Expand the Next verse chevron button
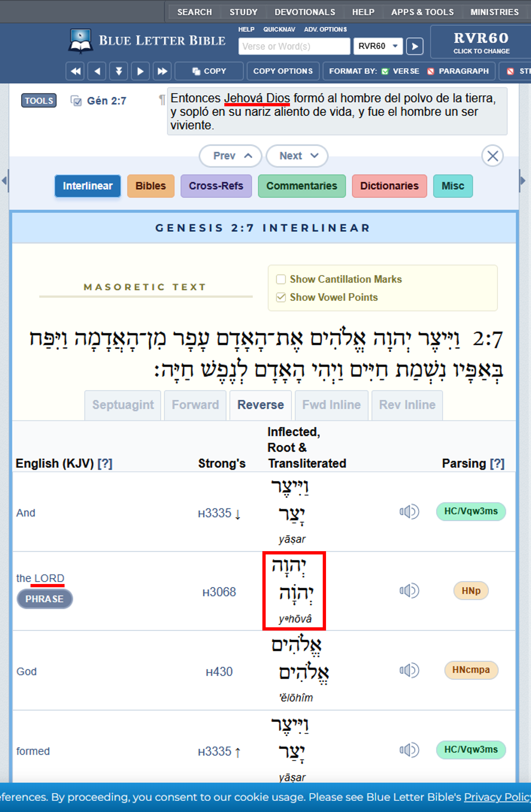Image resolution: width=531 pixels, height=812 pixels. (297, 156)
